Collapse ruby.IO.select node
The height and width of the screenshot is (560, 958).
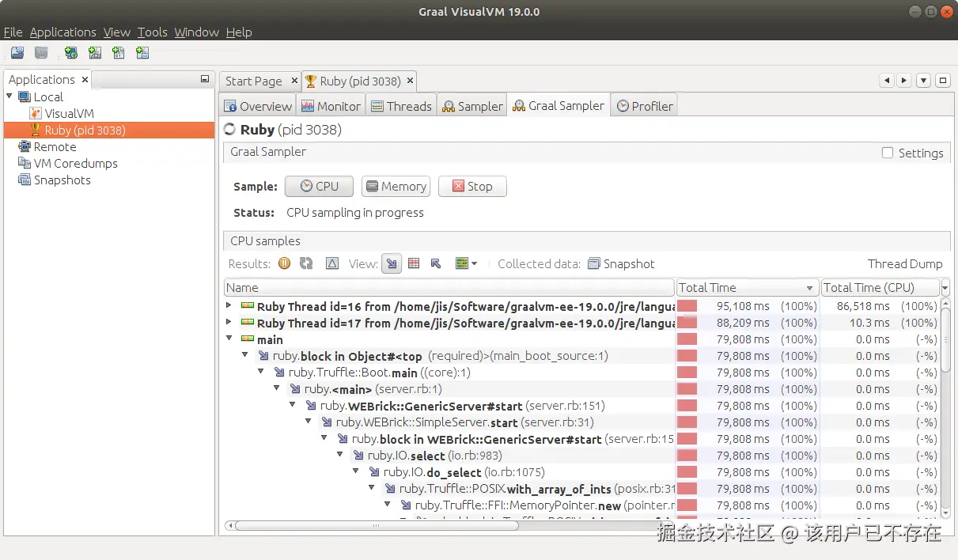[340, 455]
